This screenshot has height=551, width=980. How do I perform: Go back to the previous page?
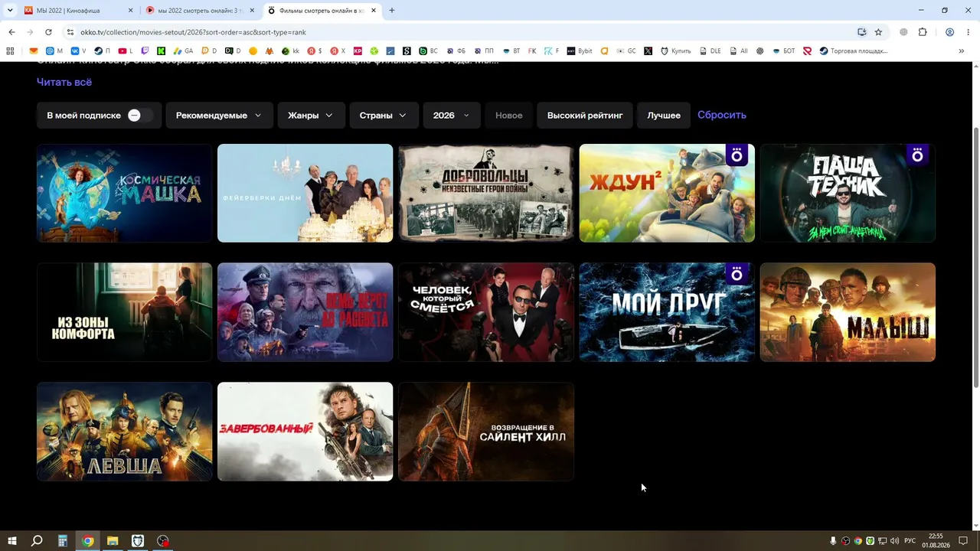(11, 32)
